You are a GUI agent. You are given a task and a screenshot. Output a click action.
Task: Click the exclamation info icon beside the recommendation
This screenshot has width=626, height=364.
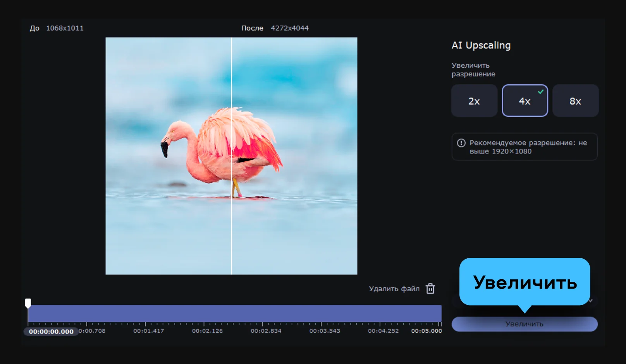point(461,143)
